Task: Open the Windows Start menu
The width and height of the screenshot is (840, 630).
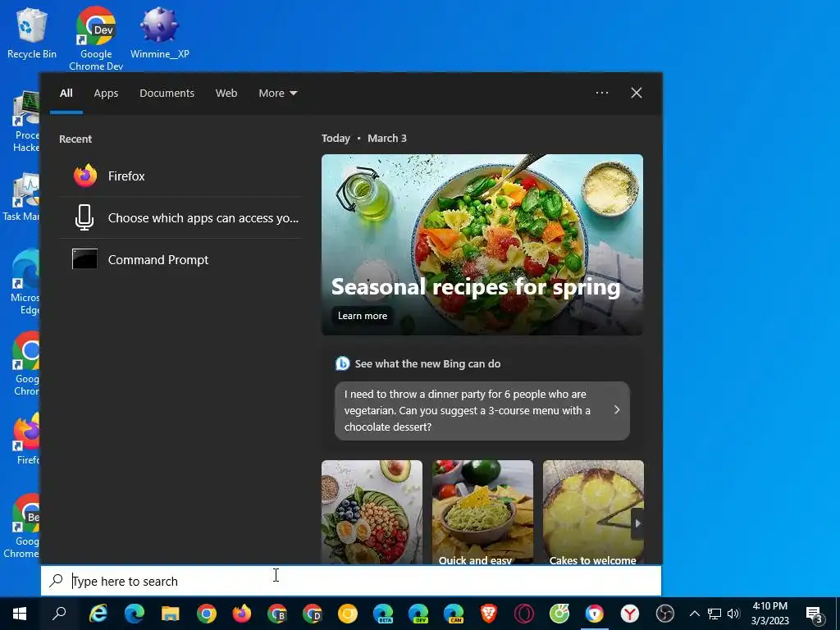Action: tap(20, 614)
